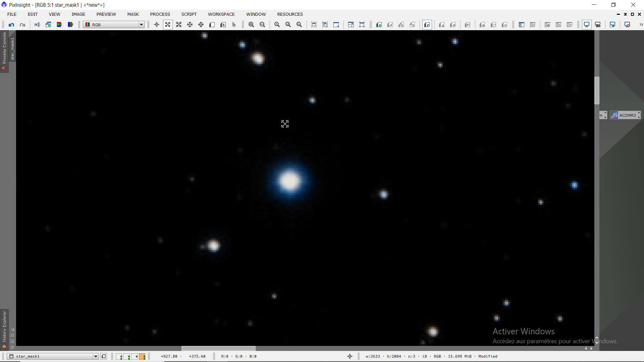The image size is (644, 362).
Task: Toggle the monitor screen transfer function icon
Action: click(587, 24)
